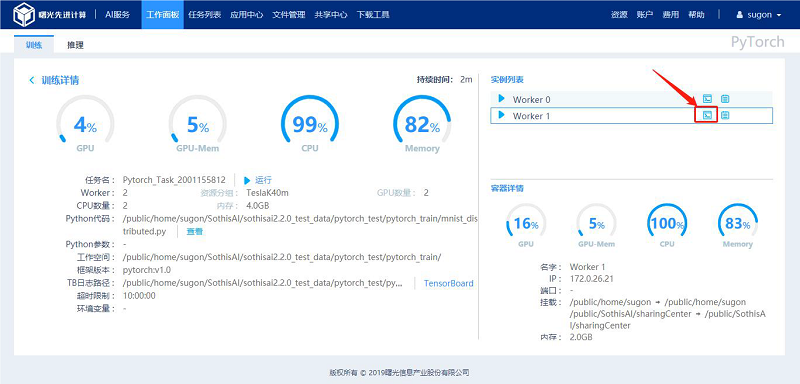
Task: Click the container name value Worker 1
Action: coord(587,267)
